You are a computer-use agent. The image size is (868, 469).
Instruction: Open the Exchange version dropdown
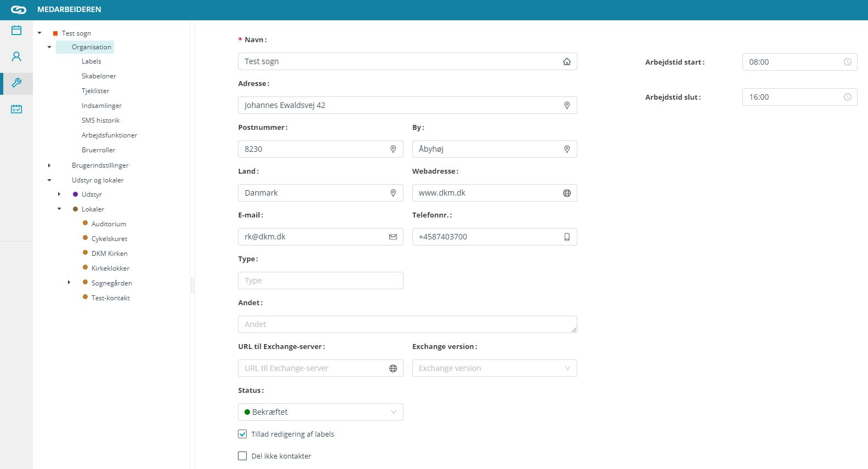click(495, 368)
